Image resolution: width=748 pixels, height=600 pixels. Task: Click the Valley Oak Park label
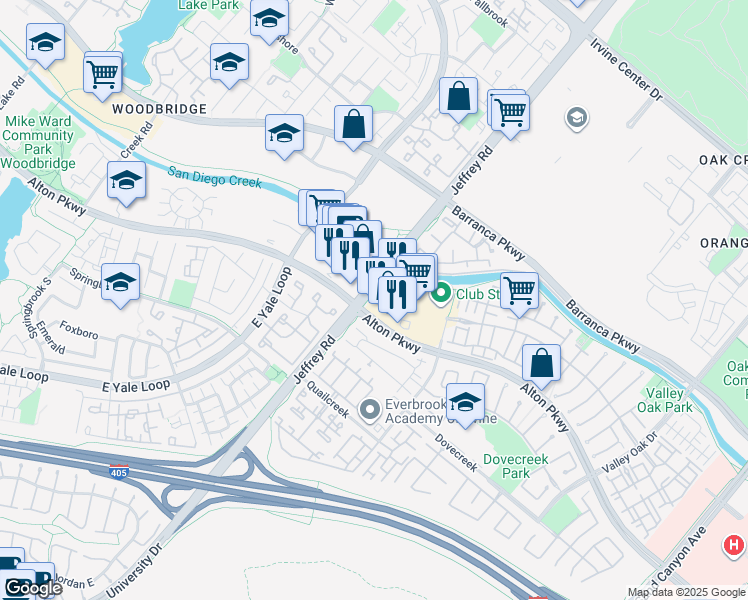point(665,400)
